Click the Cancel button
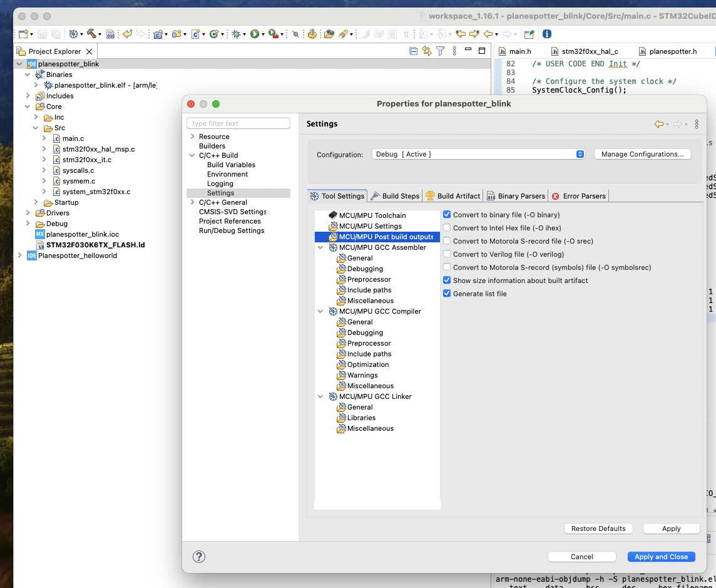Viewport: 716px width, 588px height. 582,557
